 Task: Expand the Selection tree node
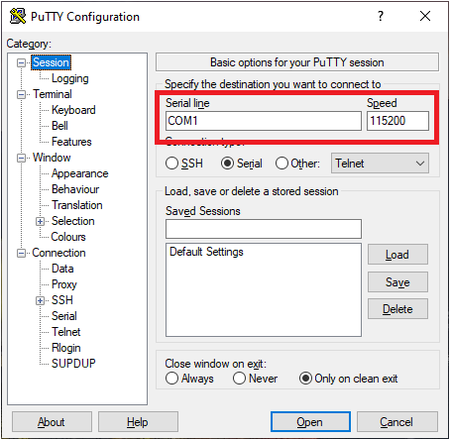pos(40,221)
